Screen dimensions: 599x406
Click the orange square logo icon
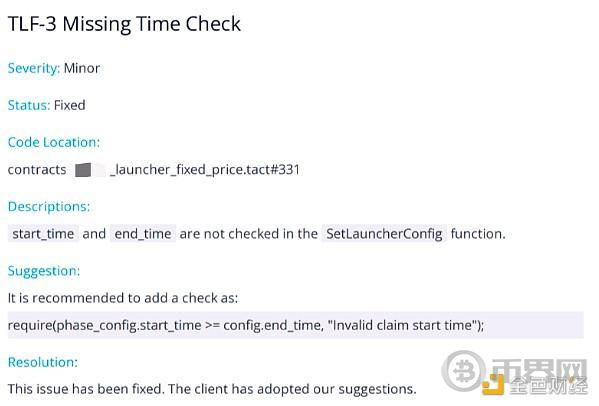(493, 385)
